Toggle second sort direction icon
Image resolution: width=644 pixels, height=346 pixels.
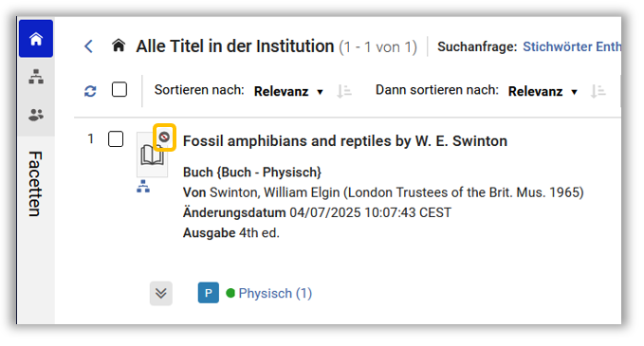tap(598, 91)
